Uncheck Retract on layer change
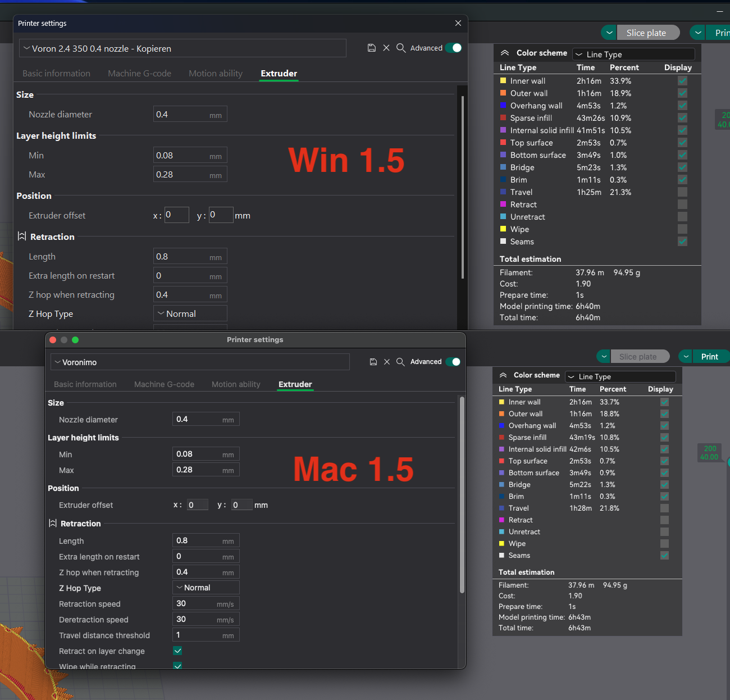The width and height of the screenshot is (730, 700). click(177, 651)
